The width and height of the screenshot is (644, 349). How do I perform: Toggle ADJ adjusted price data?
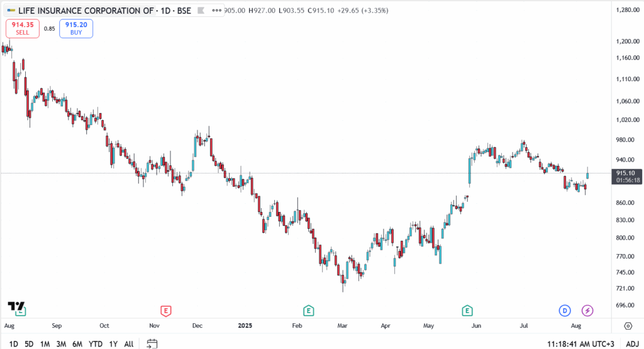pos(632,343)
